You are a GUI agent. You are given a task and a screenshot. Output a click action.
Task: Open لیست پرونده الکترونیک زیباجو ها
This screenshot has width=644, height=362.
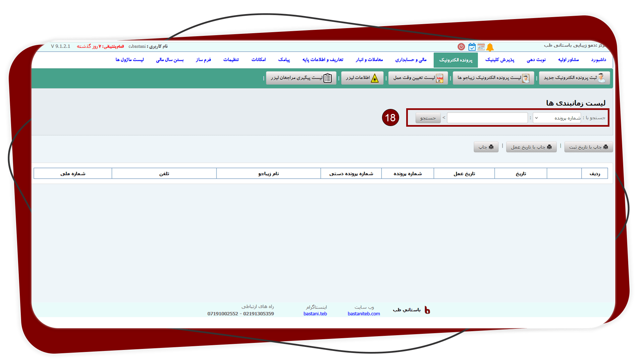[493, 78]
